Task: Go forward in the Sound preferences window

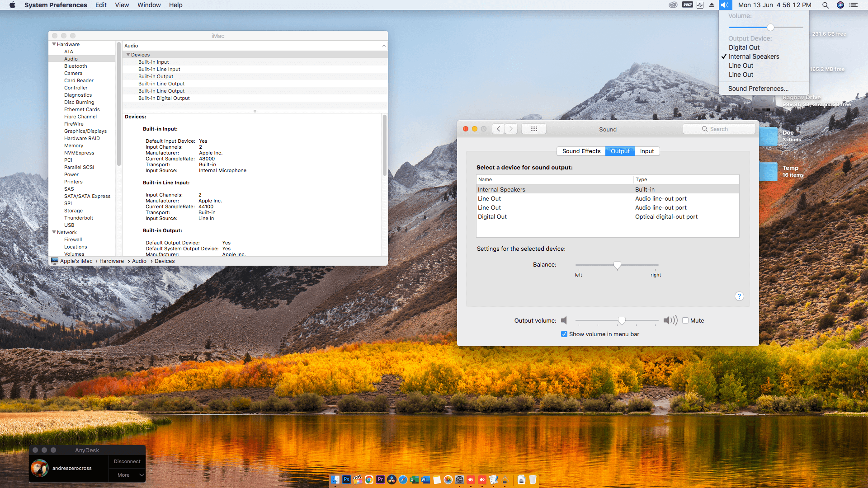Action: 511,129
